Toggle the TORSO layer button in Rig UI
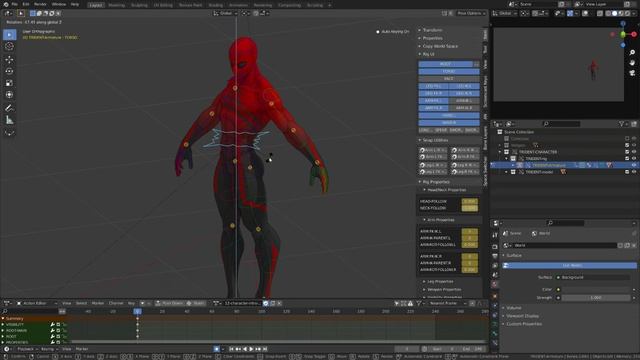Screen dimensions: 640x360 point(449,71)
